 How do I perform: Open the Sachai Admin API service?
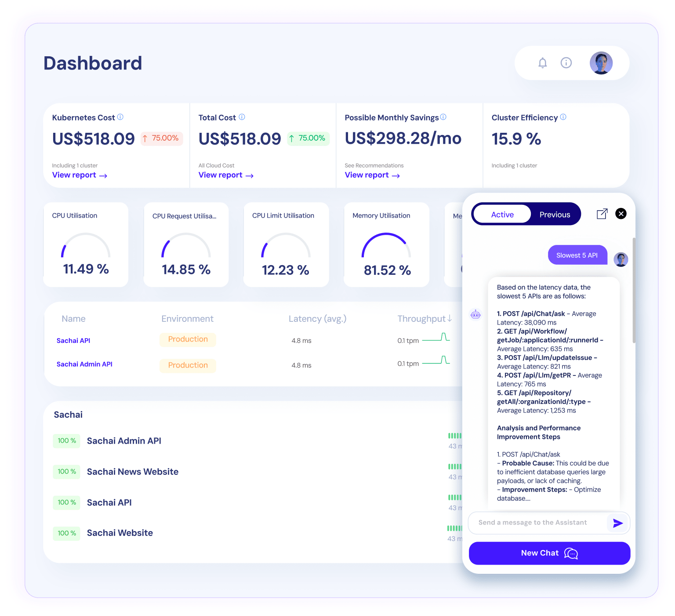[84, 364]
